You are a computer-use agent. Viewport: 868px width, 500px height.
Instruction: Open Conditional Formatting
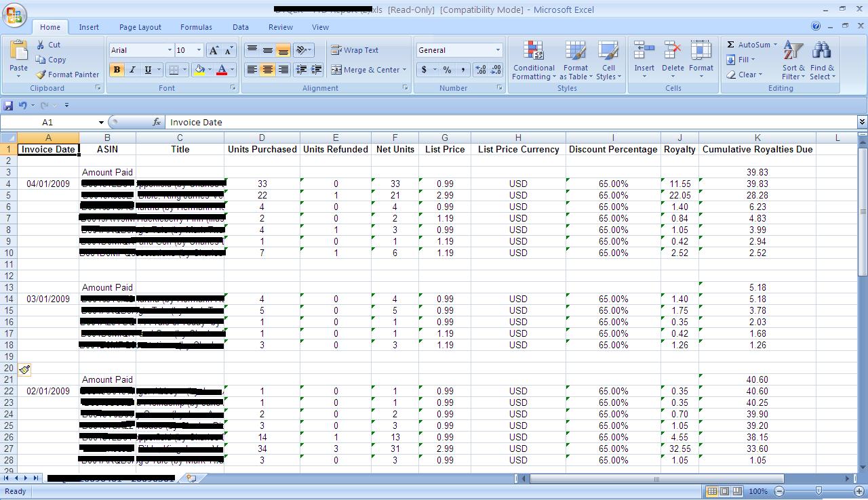click(534, 60)
